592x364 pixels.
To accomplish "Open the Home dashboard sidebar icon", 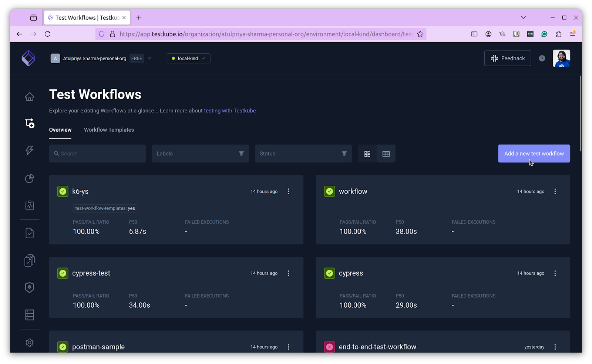I will click(30, 97).
